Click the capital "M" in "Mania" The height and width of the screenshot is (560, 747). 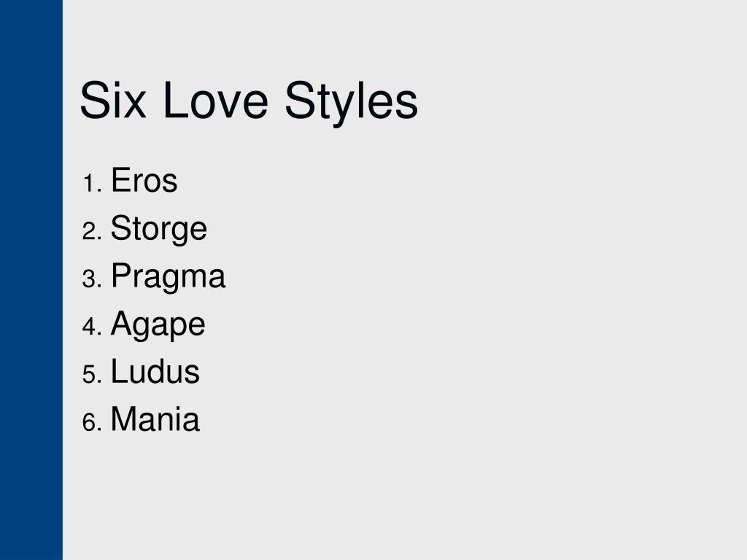coord(124,419)
